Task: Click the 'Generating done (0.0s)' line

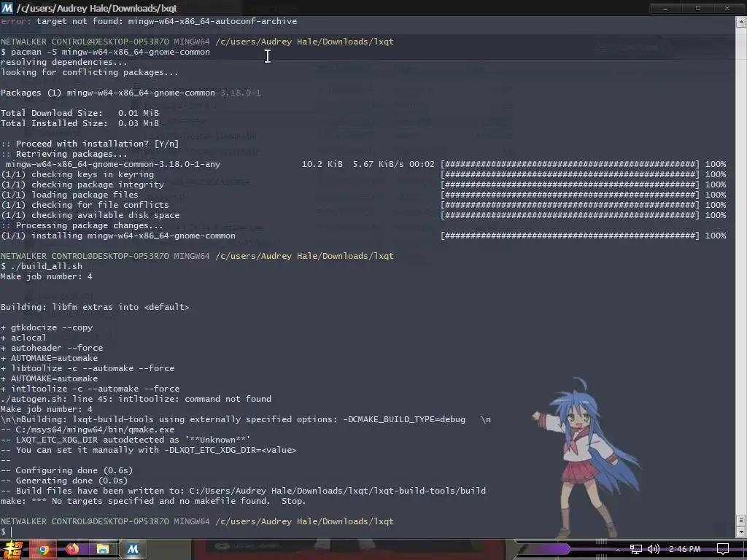Action: click(x=64, y=481)
